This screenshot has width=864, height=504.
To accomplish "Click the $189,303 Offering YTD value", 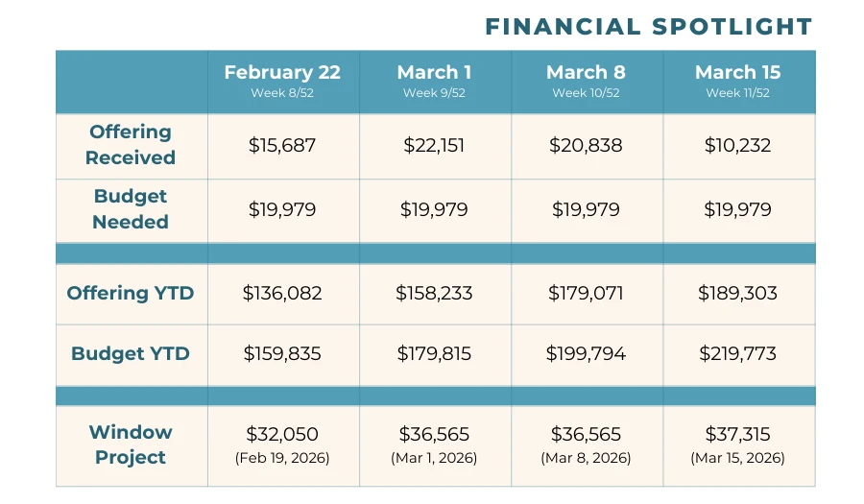I will coord(737,293).
